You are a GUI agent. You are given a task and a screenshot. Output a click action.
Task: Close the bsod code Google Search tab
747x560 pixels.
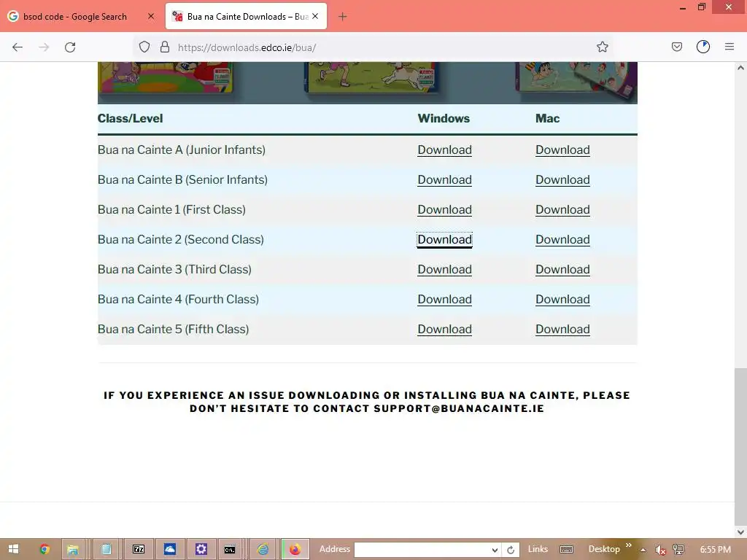click(151, 16)
